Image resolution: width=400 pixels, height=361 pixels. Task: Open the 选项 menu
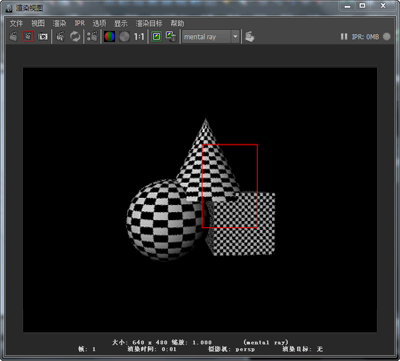tap(99, 23)
